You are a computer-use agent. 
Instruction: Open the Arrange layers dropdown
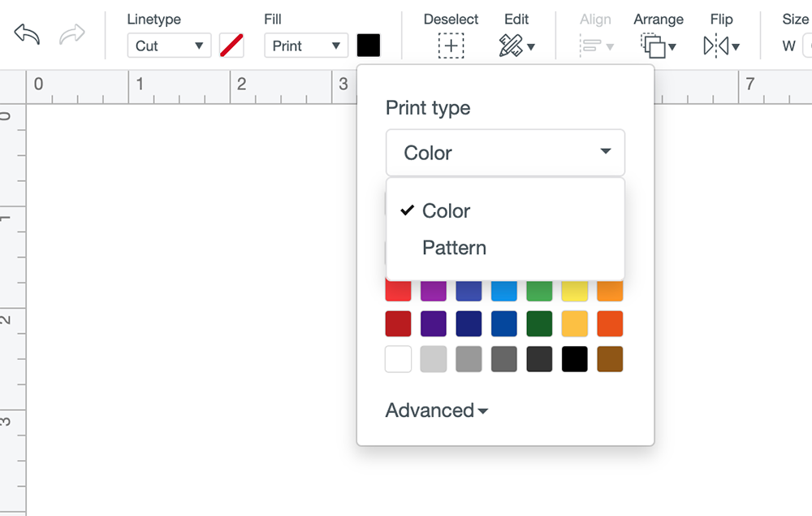pyautogui.click(x=659, y=46)
